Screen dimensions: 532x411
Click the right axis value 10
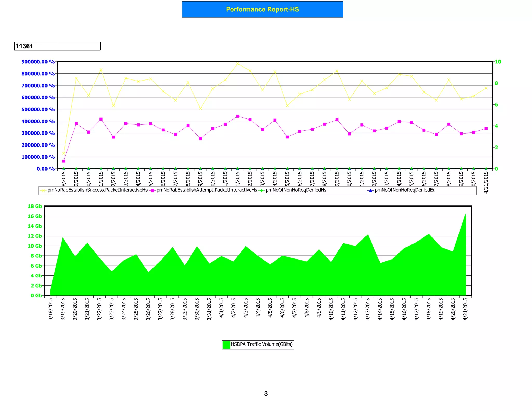(x=498, y=62)
